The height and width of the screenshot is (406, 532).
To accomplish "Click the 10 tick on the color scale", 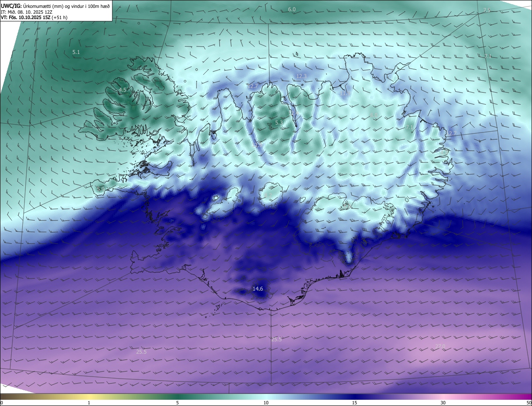I will click(x=266, y=403).
